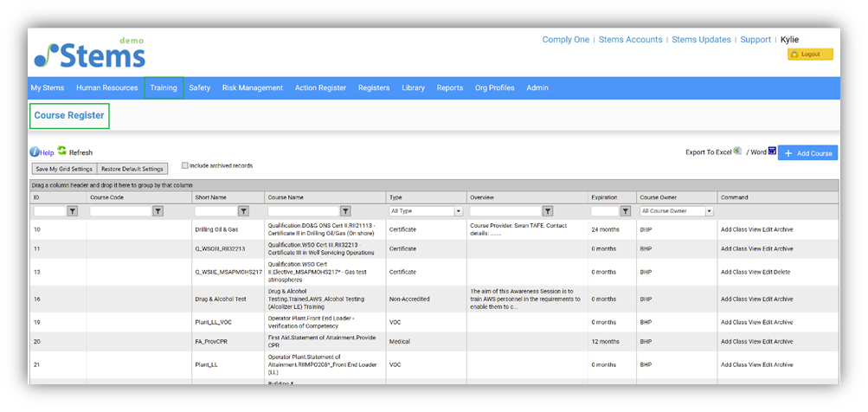The width and height of the screenshot is (868, 412).
Task: Click the green Refresh arrows icon
Action: click(62, 151)
